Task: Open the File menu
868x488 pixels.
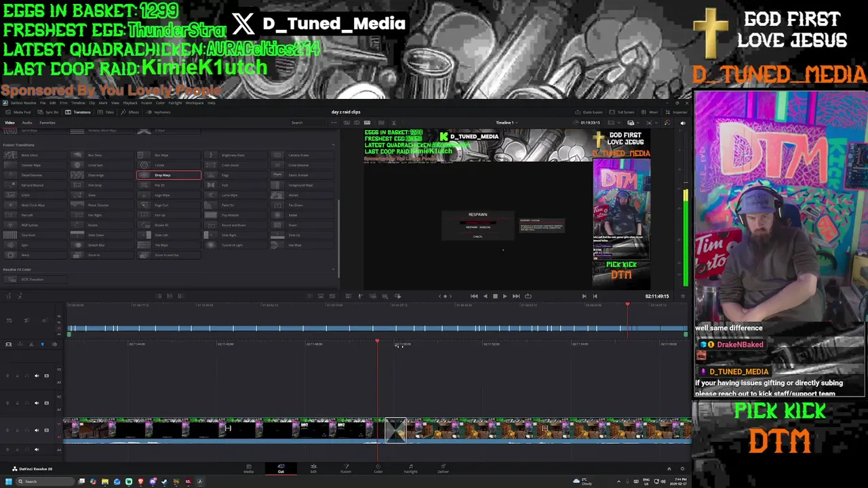Action: (x=43, y=103)
